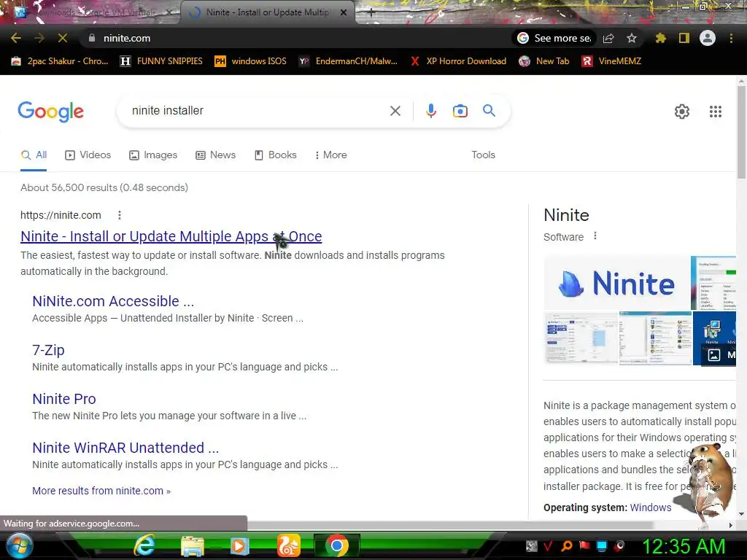Open the Tools option
The image size is (747, 560).
(x=483, y=155)
